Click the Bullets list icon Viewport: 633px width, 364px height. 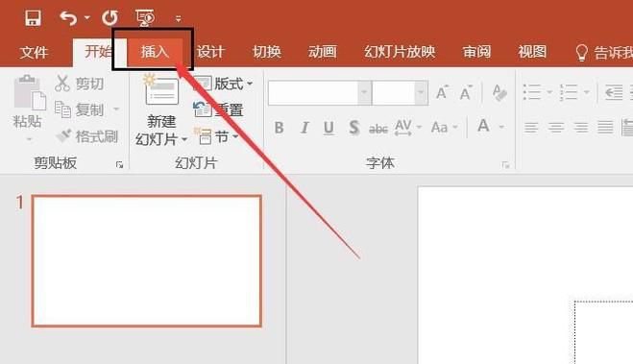point(532,92)
